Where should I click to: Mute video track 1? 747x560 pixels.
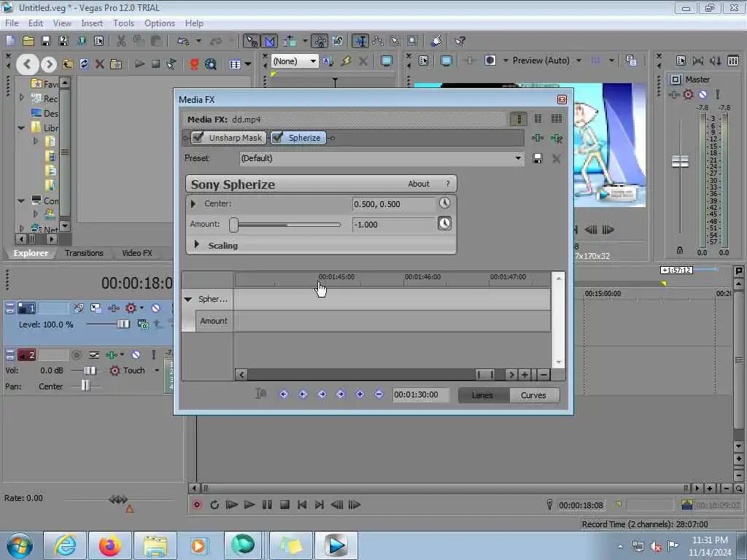point(155,308)
